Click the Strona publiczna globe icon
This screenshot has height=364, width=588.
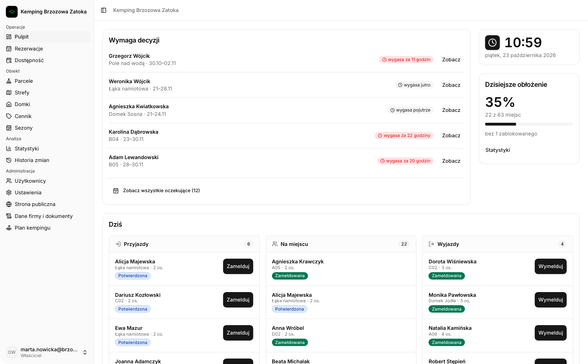[x=9, y=204]
